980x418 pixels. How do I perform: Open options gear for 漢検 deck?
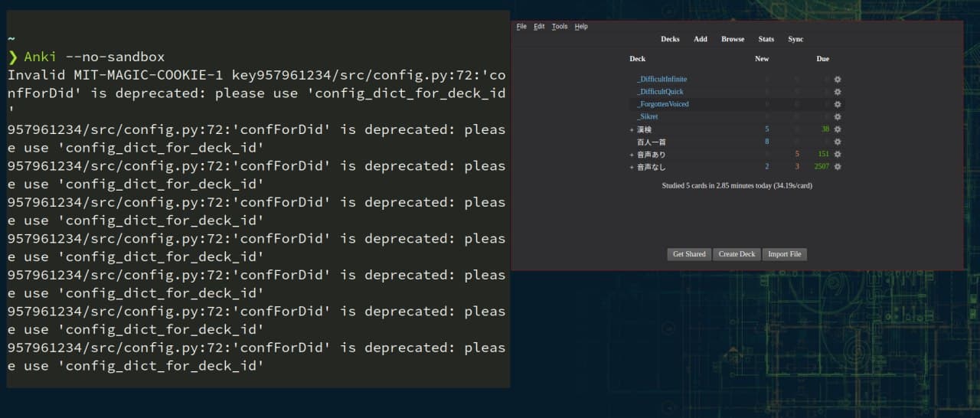click(x=838, y=129)
